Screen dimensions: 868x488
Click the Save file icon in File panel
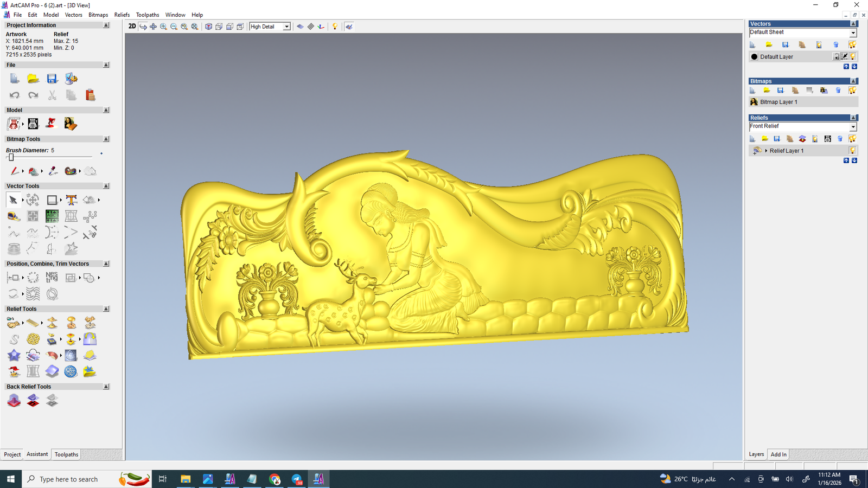point(52,79)
